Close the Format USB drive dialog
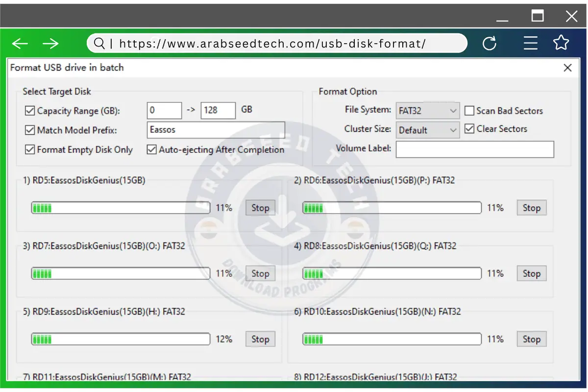 click(x=567, y=68)
